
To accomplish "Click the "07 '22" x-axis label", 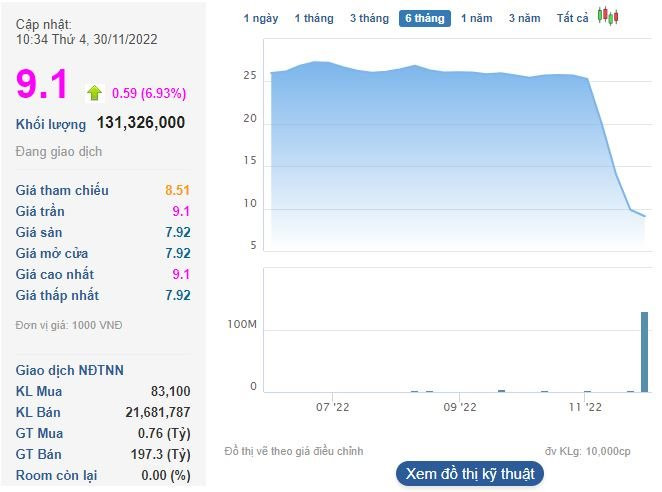I will [332, 407].
